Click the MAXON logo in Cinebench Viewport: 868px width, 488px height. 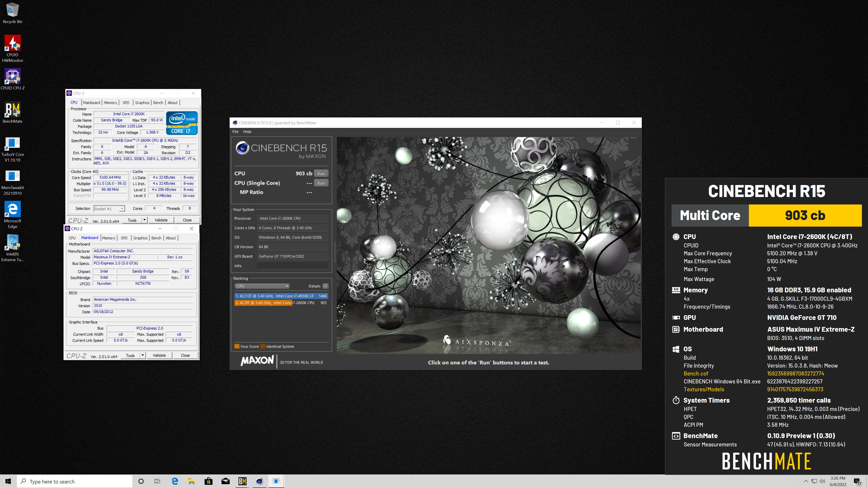[x=257, y=360]
